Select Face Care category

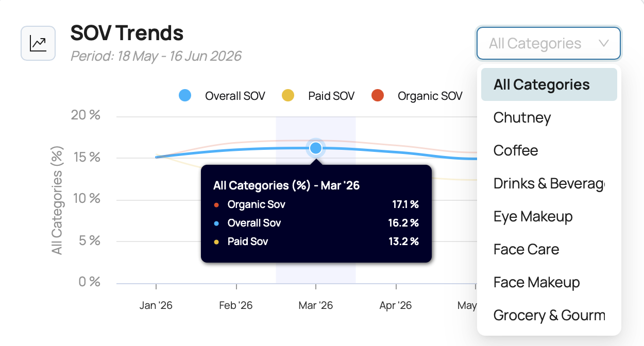click(x=549, y=249)
